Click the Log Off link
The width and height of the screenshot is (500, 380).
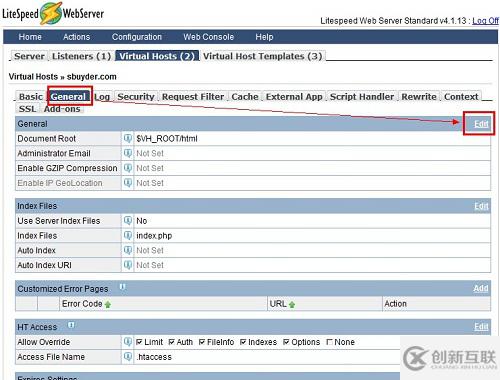point(485,21)
